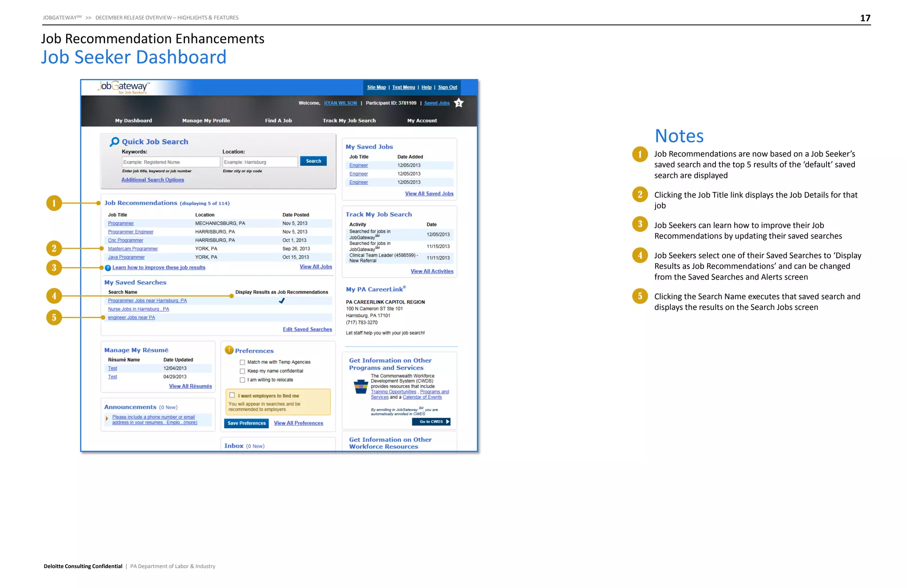Click the JobGateway logo
This screenshot has width=909, height=588.
pyautogui.click(x=124, y=87)
